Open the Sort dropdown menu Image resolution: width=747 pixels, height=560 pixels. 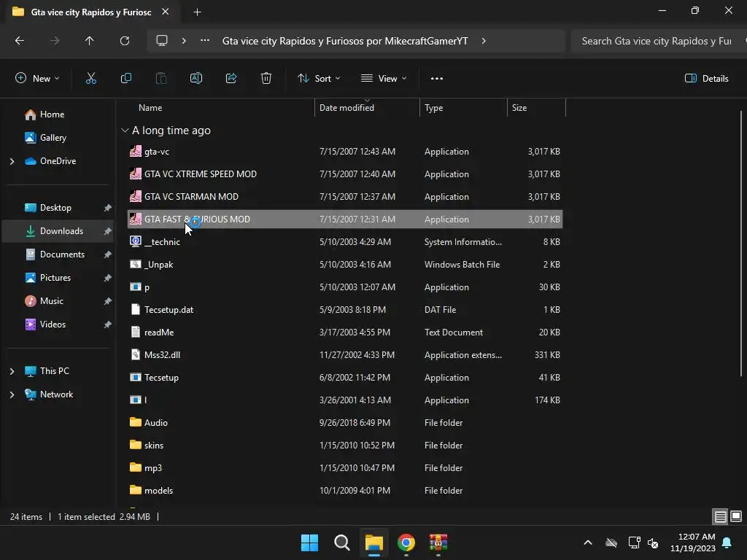[x=319, y=79]
